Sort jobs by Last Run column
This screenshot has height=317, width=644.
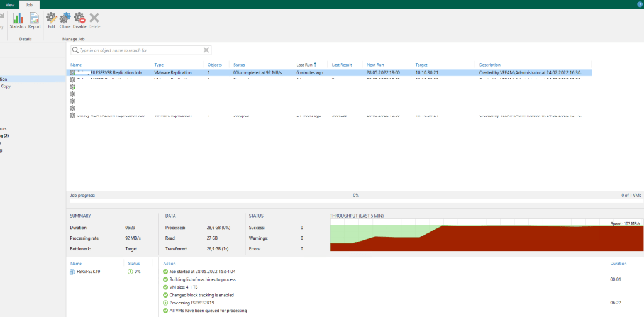coord(306,65)
